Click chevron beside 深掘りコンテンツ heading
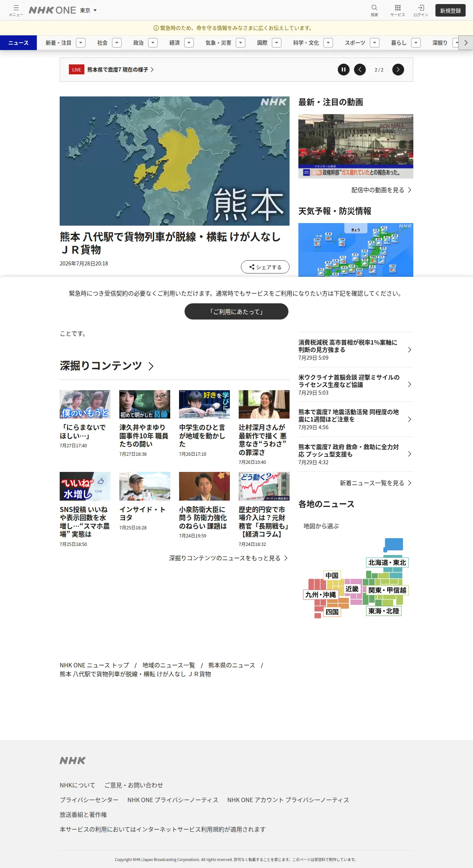 pos(151,366)
